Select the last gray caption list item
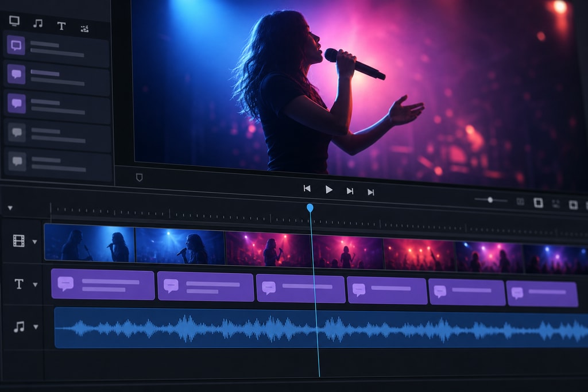Viewport: 588px width, 392px height. pyautogui.click(x=59, y=164)
